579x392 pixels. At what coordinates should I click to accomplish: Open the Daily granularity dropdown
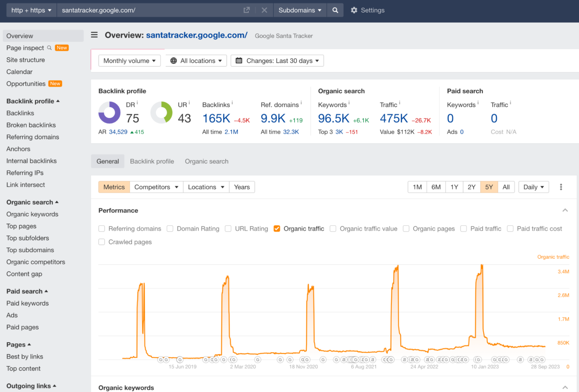tap(533, 187)
